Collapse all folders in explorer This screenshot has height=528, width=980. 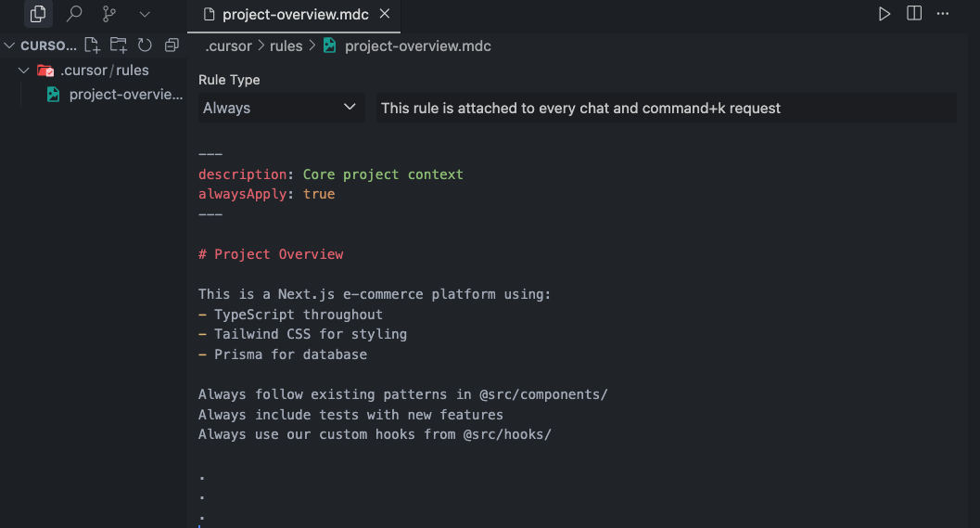pyautogui.click(x=172, y=45)
